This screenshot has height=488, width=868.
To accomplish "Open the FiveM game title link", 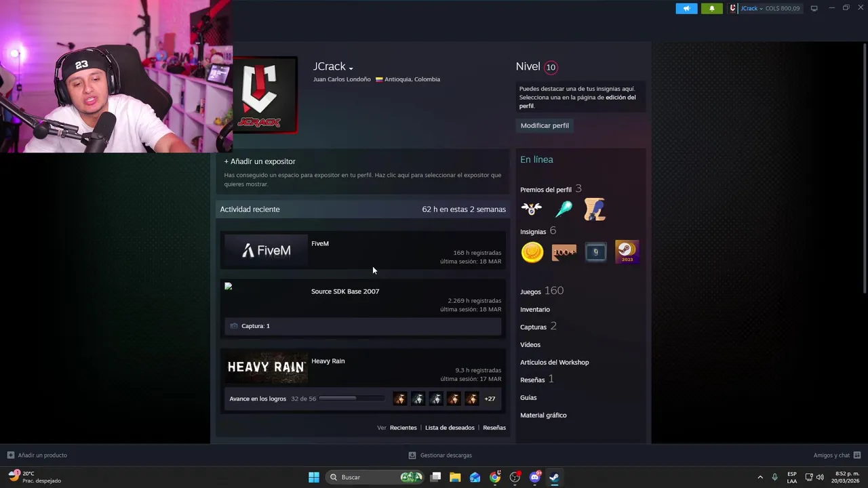I will pos(320,243).
